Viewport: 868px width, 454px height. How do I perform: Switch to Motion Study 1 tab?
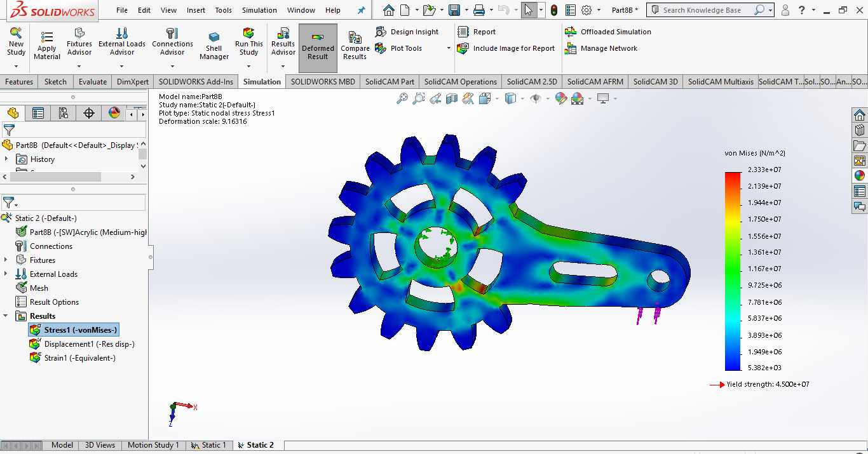pyautogui.click(x=153, y=445)
